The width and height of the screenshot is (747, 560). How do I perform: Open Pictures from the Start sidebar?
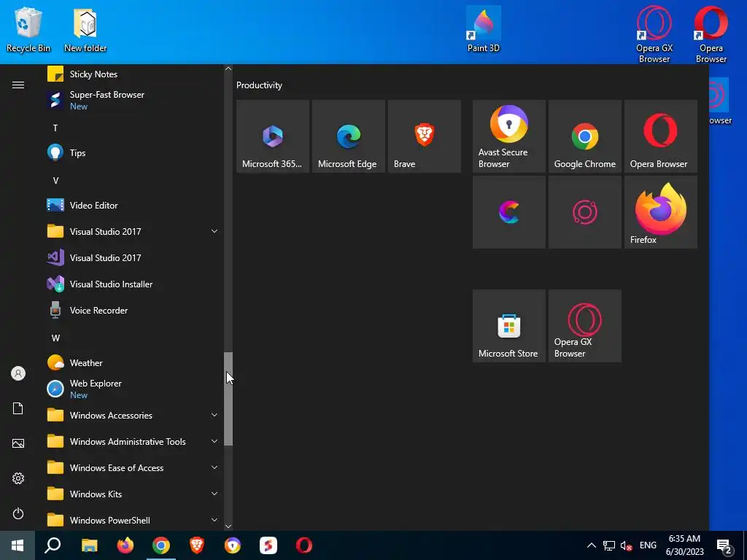pos(18,443)
